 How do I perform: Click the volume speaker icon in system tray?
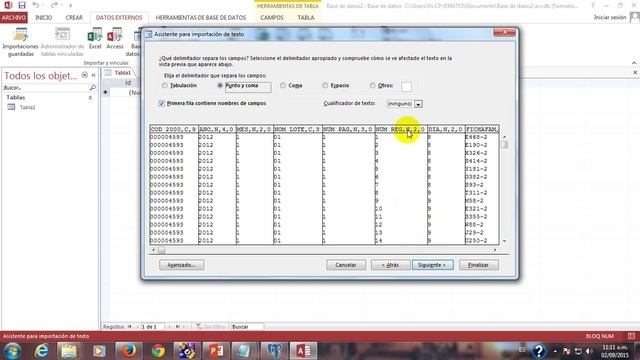click(589, 351)
